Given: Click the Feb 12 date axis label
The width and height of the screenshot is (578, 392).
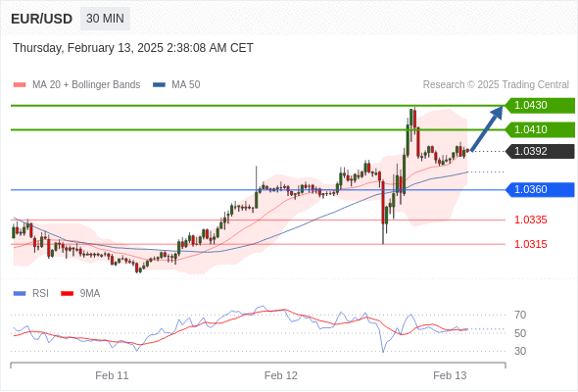Looking at the screenshot, I should pyautogui.click(x=281, y=375).
